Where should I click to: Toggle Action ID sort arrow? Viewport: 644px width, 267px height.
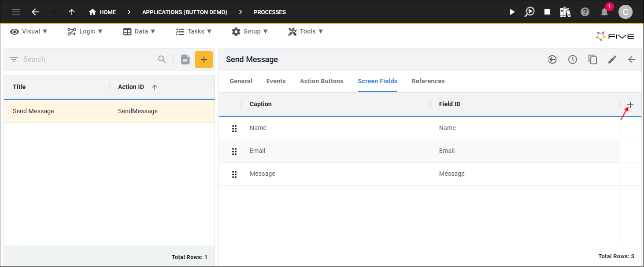(155, 87)
